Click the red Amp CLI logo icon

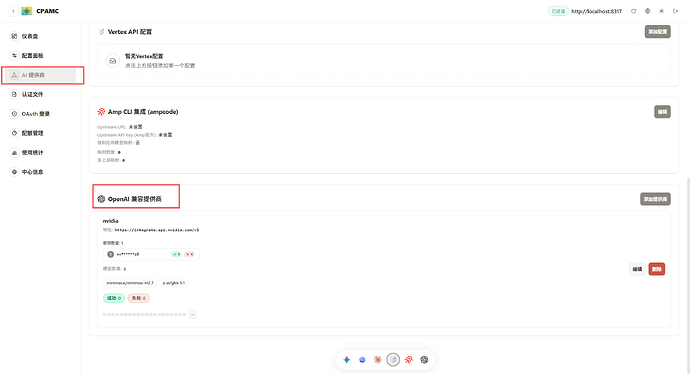pyautogui.click(x=101, y=112)
